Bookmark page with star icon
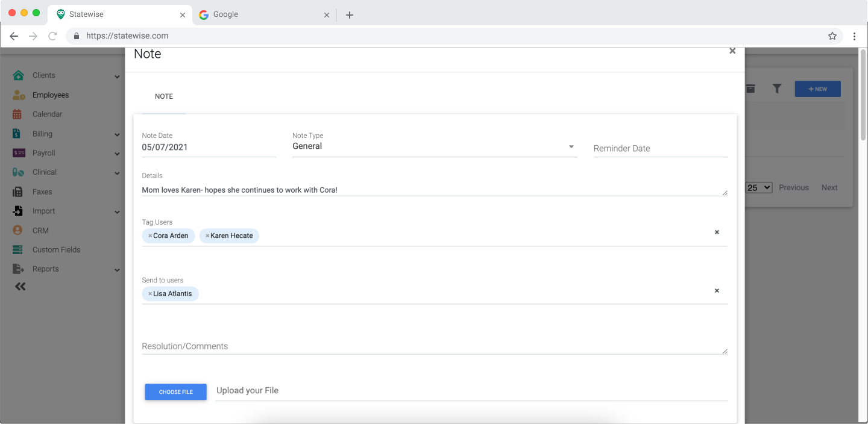868x424 pixels. point(832,36)
